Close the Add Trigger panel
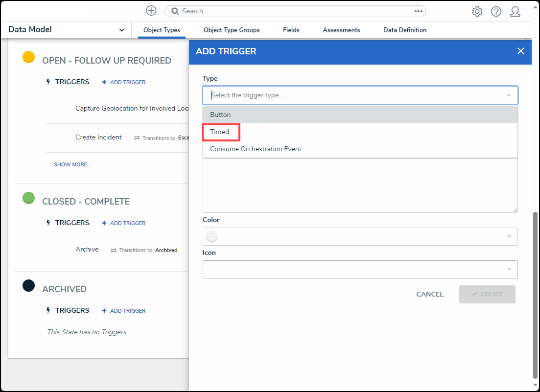The width and height of the screenshot is (540, 392). [x=520, y=51]
